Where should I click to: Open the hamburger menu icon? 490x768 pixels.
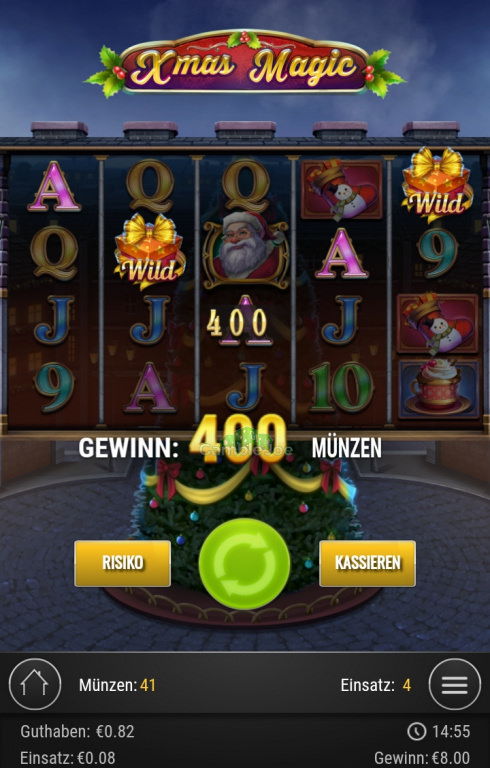(x=454, y=684)
